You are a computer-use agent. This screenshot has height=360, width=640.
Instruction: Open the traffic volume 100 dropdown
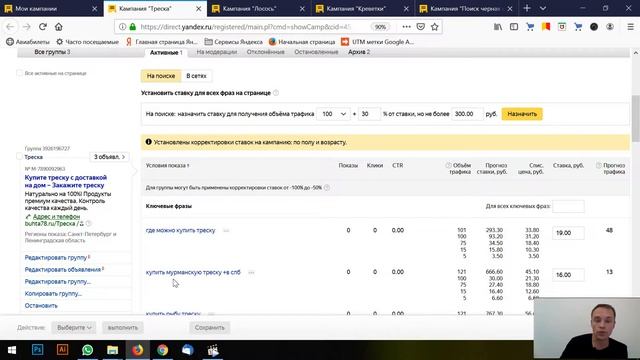[333, 114]
